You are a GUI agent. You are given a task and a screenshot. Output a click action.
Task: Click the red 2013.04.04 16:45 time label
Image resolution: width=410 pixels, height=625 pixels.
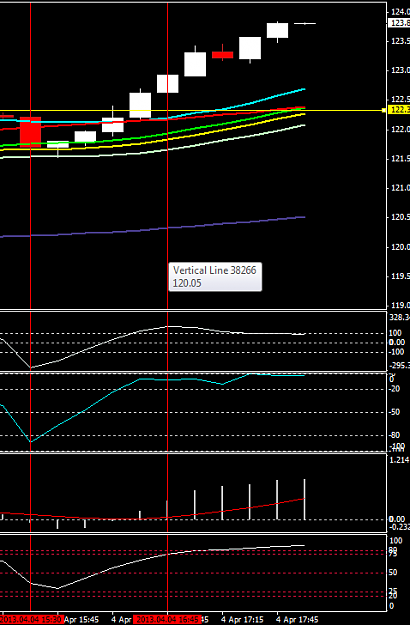point(167,620)
